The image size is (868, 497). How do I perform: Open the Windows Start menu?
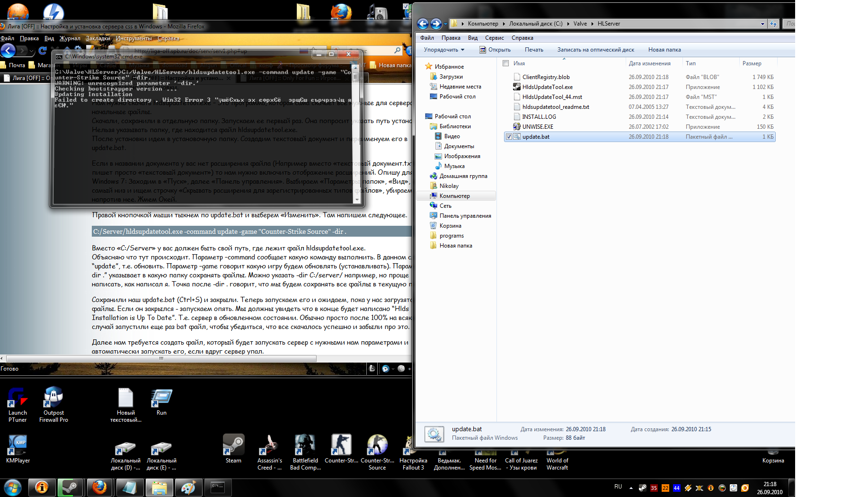coord(13,487)
